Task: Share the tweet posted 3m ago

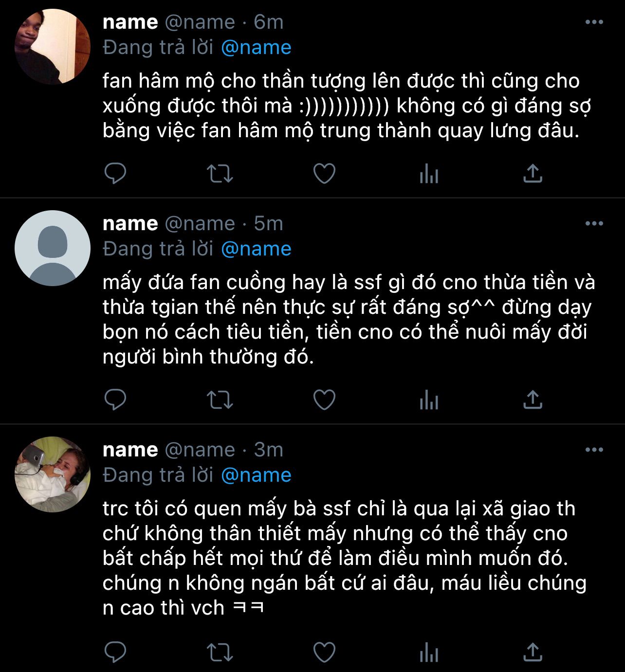Action: [533, 652]
